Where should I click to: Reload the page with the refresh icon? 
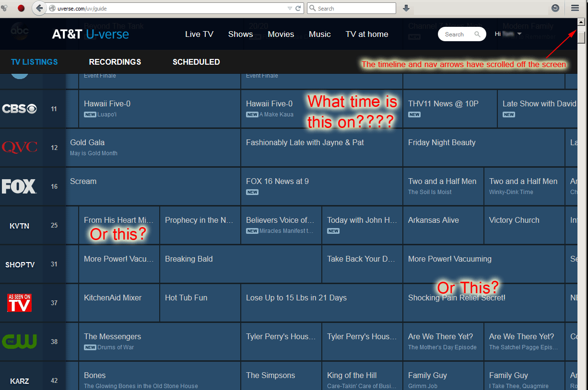point(298,8)
